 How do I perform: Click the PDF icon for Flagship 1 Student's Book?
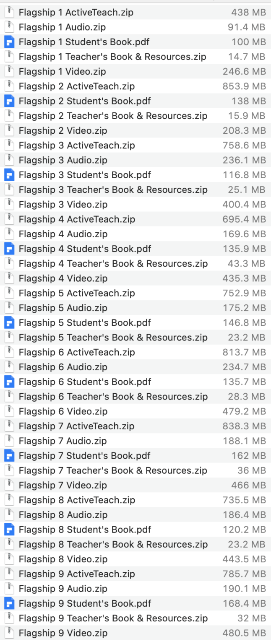pyautogui.click(x=9, y=42)
